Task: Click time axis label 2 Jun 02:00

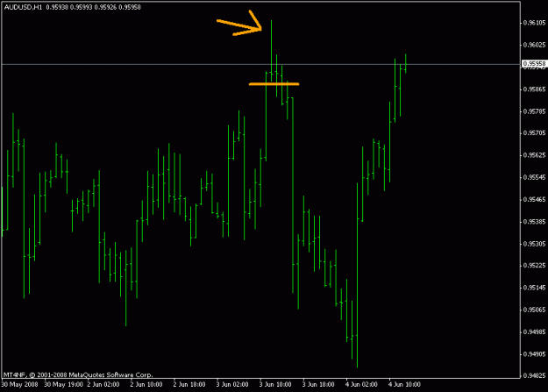Action: pos(103,385)
